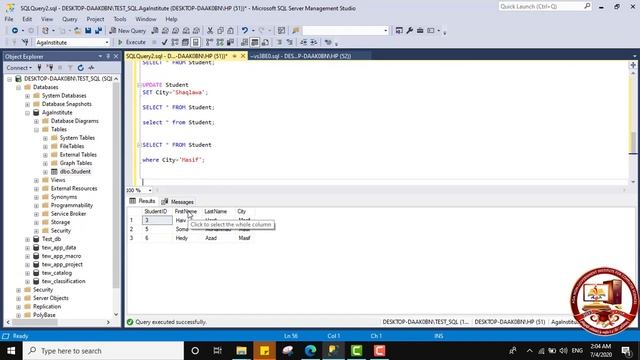Collapse the AgaInstitute database node
The height and width of the screenshot is (360, 640).
click(27, 113)
